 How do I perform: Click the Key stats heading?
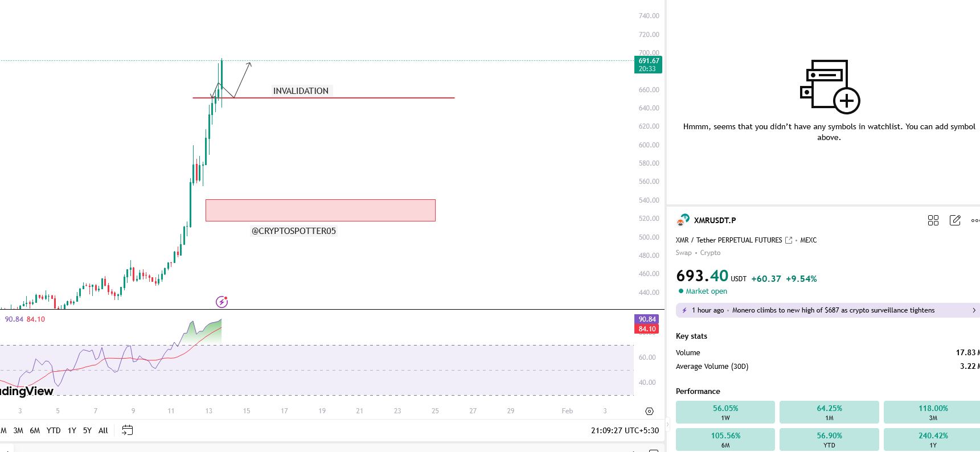click(691, 336)
